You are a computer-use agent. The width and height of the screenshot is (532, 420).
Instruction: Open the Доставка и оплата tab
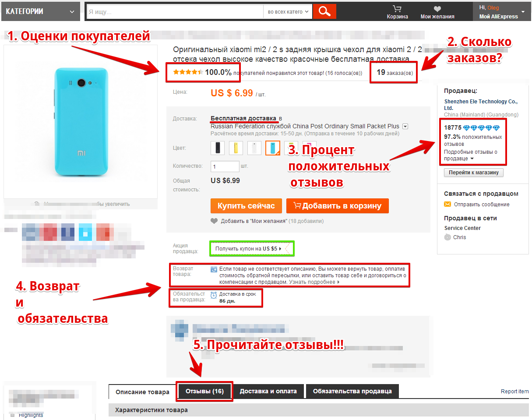pos(268,391)
